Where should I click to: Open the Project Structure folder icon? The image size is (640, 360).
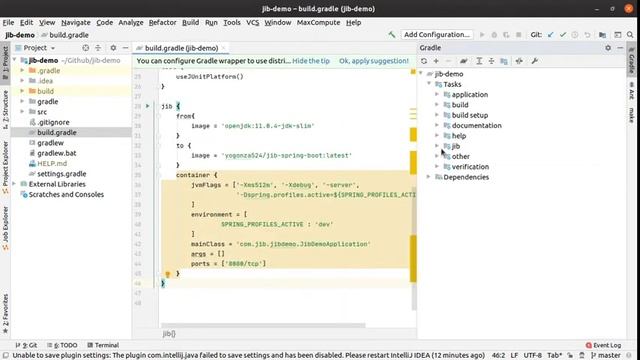tap(602, 35)
